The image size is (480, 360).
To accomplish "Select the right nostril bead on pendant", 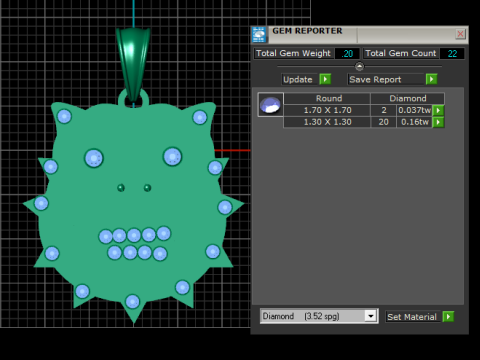I will (x=147, y=188).
